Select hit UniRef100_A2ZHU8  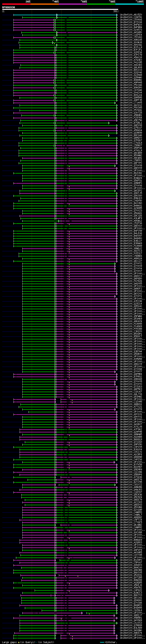(x=131, y=75)
